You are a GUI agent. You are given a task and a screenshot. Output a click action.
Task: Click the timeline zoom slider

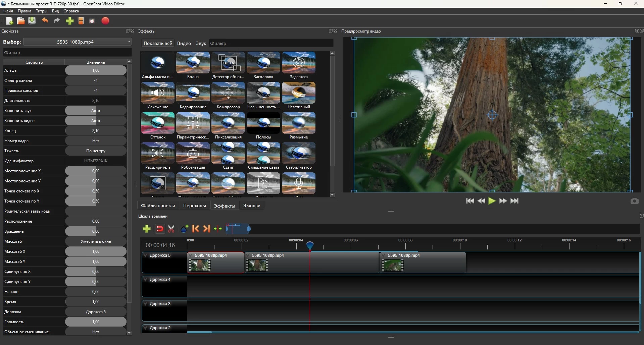pyautogui.click(x=239, y=229)
